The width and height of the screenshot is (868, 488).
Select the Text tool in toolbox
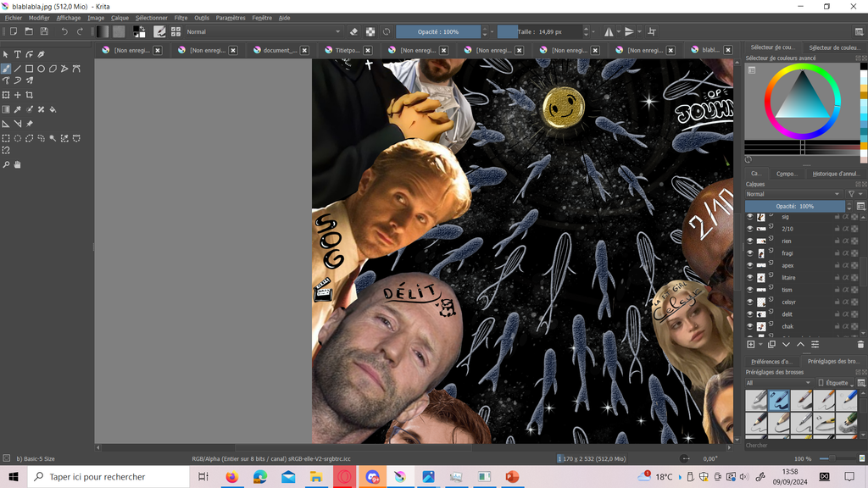[x=17, y=54]
